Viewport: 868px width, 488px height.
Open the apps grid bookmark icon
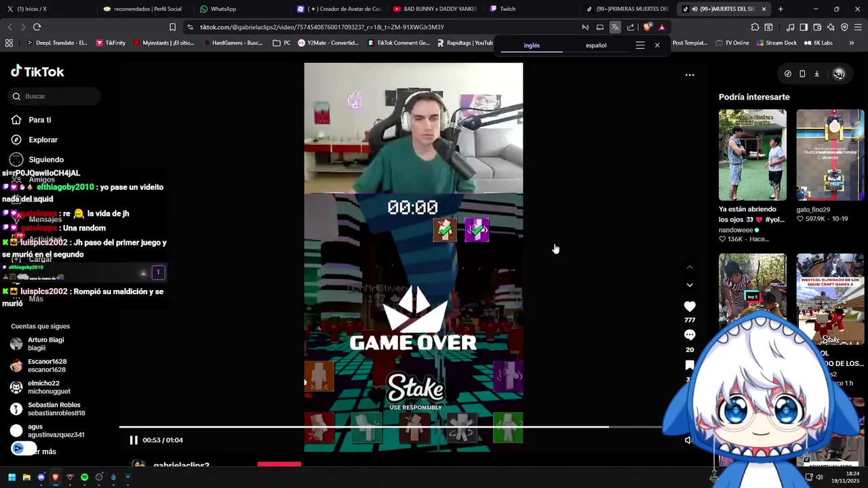click(x=9, y=43)
